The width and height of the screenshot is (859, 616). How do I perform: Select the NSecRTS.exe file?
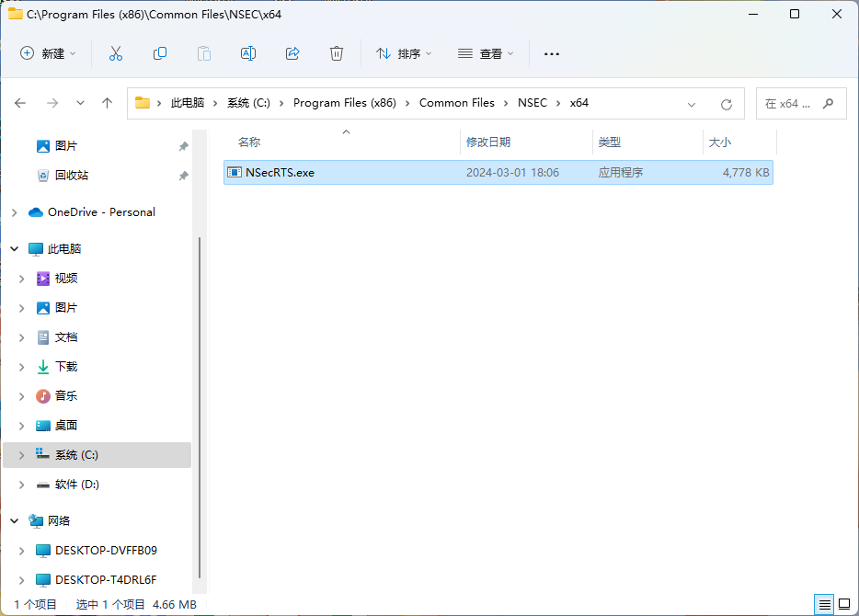(x=280, y=172)
